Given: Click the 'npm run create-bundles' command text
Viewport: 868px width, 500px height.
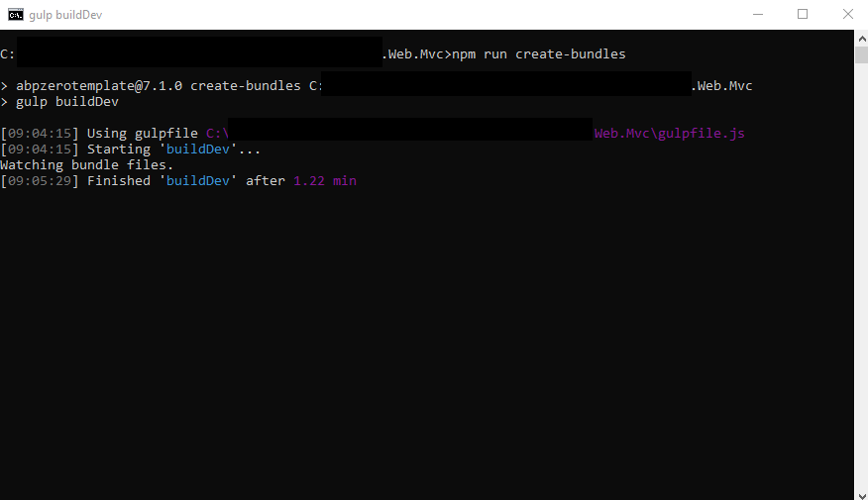Looking at the screenshot, I should (x=539, y=54).
